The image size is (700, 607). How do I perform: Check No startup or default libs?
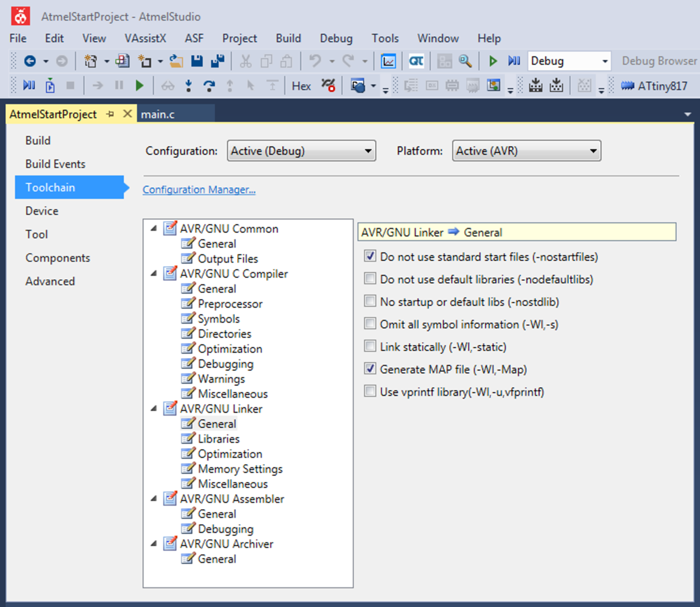click(x=370, y=301)
